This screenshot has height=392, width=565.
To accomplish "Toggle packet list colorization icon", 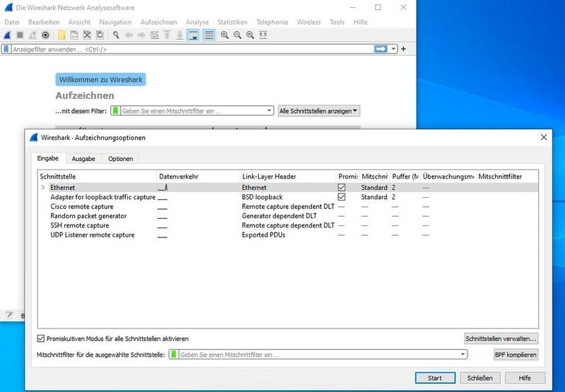I will 208,35.
